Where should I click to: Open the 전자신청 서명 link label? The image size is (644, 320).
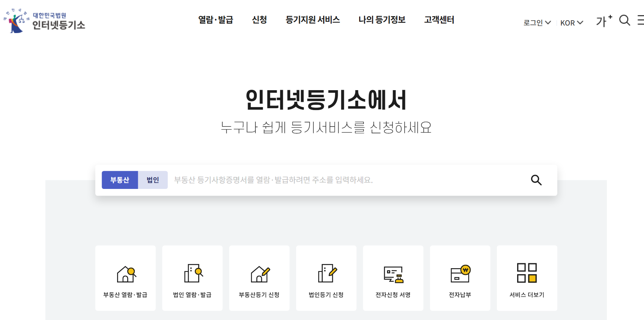tap(393, 295)
